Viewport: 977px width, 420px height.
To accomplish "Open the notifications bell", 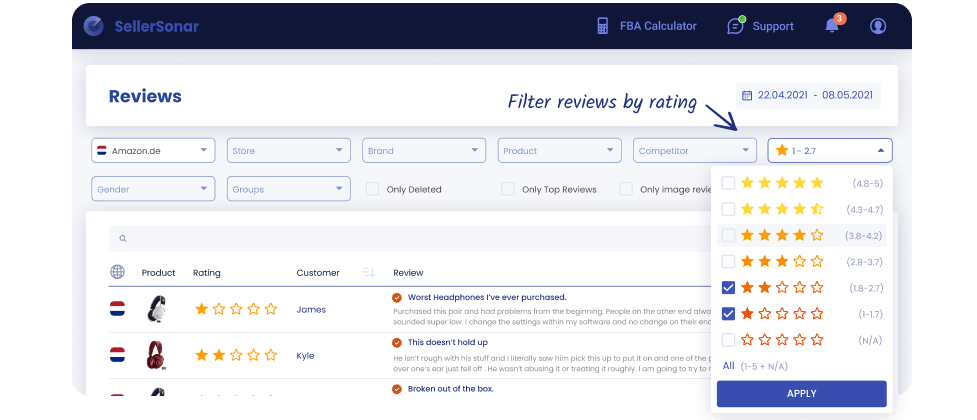I will point(832,26).
